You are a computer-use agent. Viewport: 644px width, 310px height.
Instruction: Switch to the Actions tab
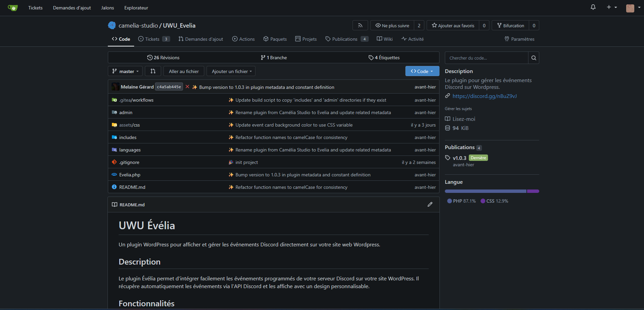243,39
